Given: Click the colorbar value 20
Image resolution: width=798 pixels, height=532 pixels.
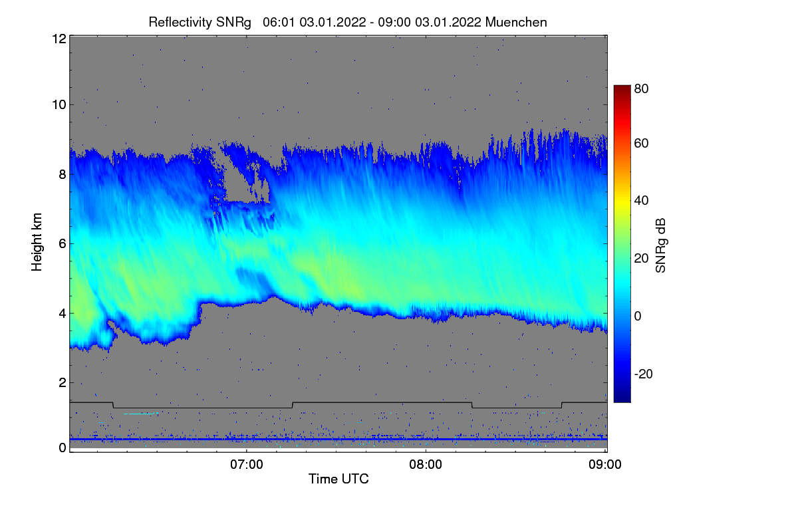Looking at the screenshot, I should 642,258.
